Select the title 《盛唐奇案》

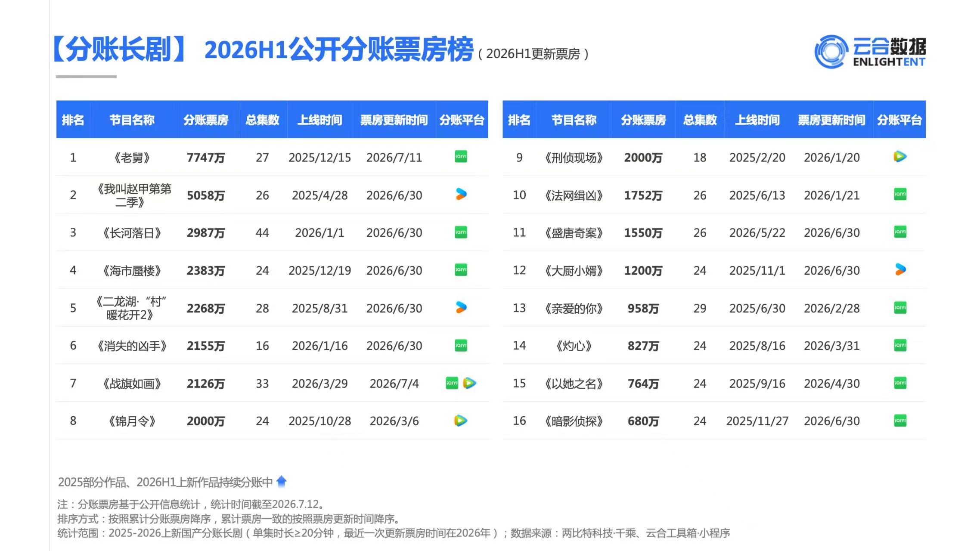click(574, 233)
